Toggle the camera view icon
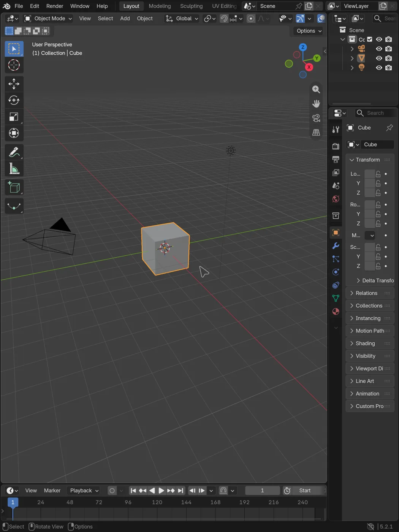The height and width of the screenshot is (532, 399). (x=316, y=118)
